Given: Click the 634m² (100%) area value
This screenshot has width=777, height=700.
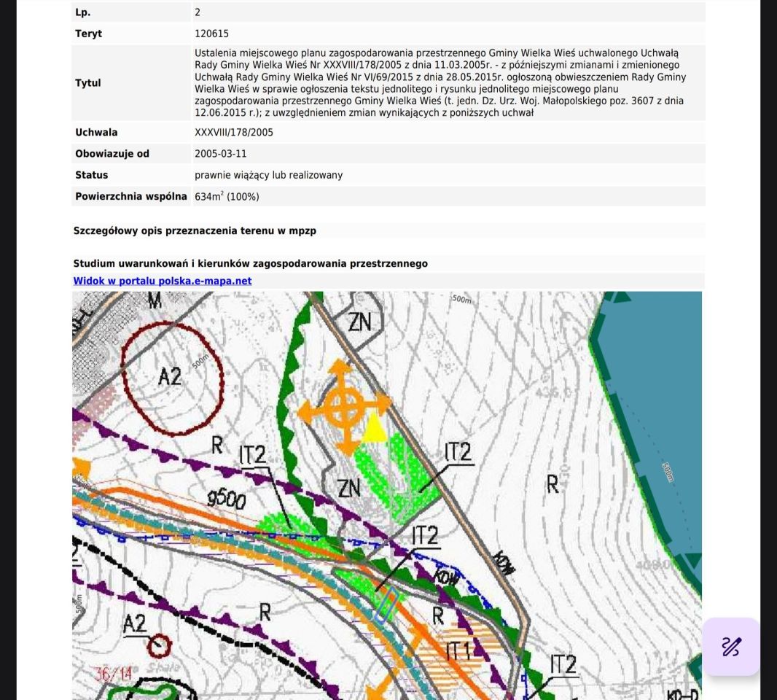Looking at the screenshot, I should 227,196.
